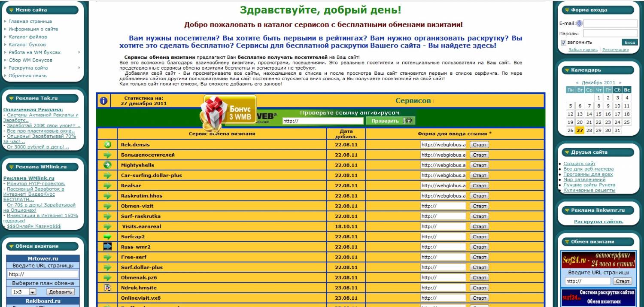Click the Старт button under the Serf24.ru banner

tap(622, 281)
